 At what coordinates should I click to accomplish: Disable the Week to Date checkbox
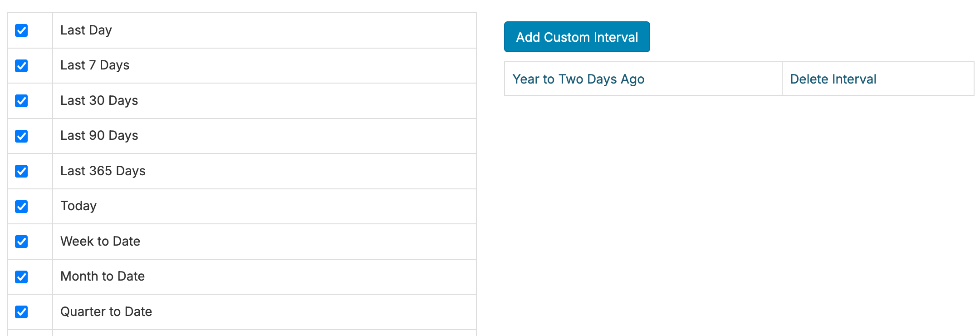tap(21, 242)
